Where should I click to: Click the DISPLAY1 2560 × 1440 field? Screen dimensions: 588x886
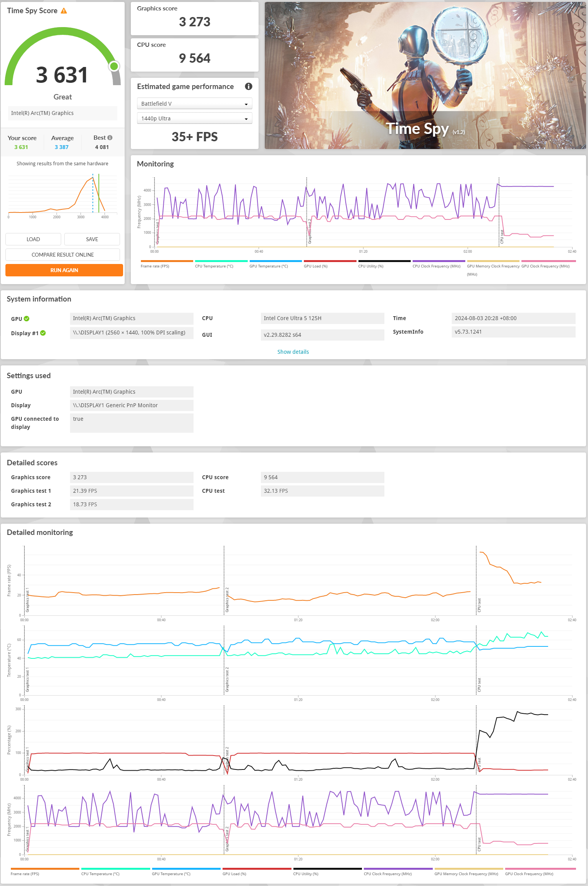point(132,333)
